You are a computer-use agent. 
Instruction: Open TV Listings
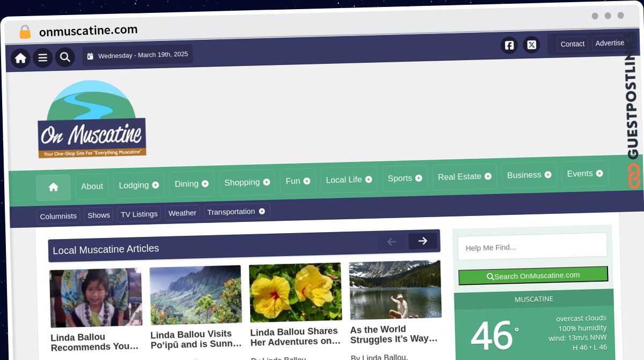click(x=139, y=214)
